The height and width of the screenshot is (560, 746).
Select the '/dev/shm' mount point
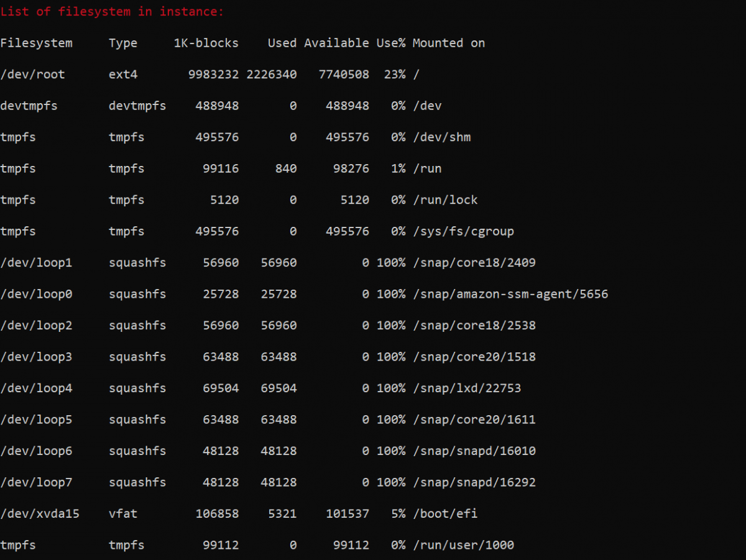point(443,137)
